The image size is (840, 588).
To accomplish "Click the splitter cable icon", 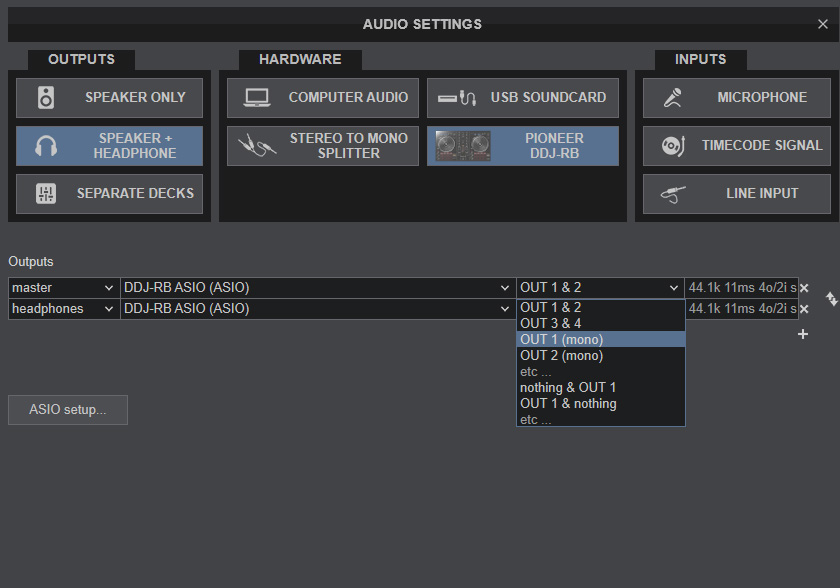I will [x=257, y=146].
